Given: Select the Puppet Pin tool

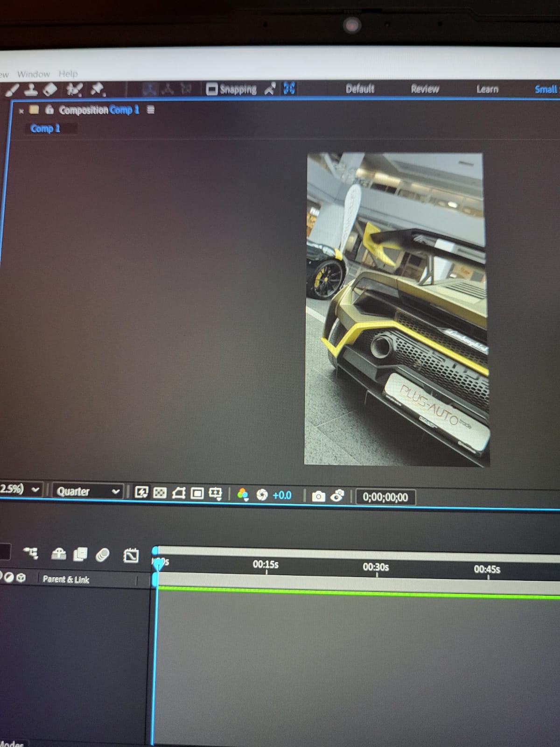Looking at the screenshot, I should (98, 89).
